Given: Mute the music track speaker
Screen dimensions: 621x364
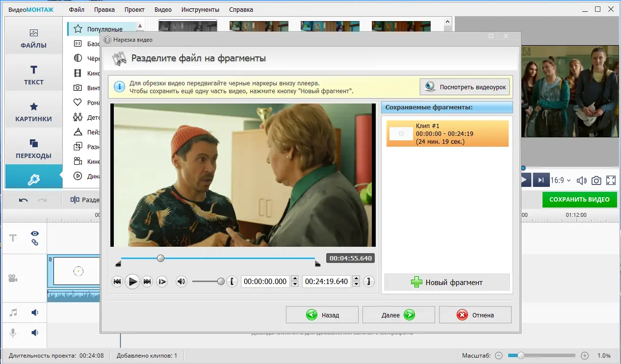Looking at the screenshot, I should click(35, 312).
